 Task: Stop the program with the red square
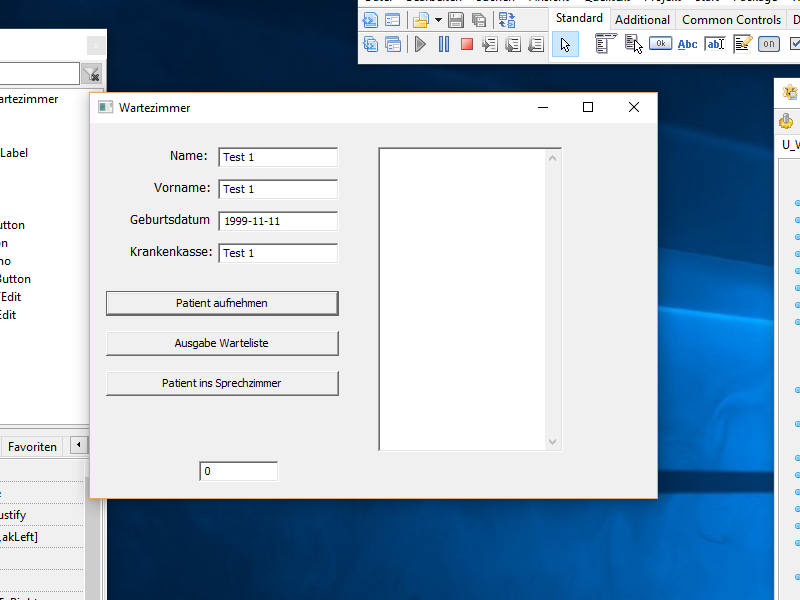tap(467, 44)
